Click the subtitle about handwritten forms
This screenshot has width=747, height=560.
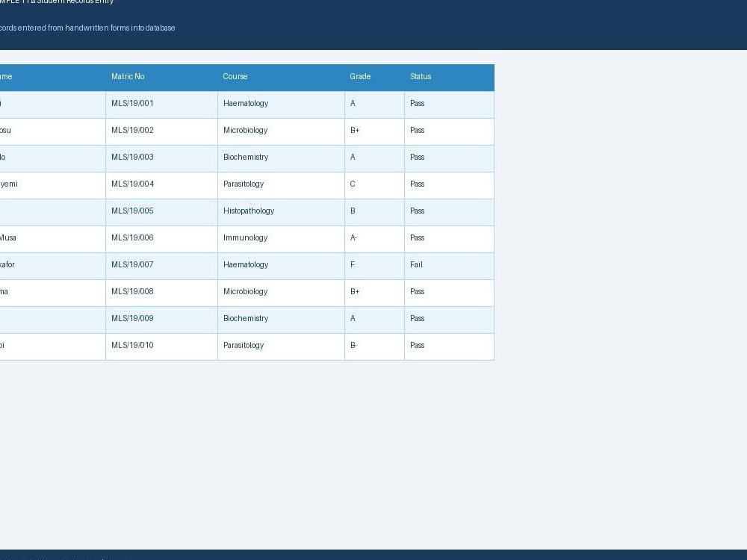coord(87,28)
